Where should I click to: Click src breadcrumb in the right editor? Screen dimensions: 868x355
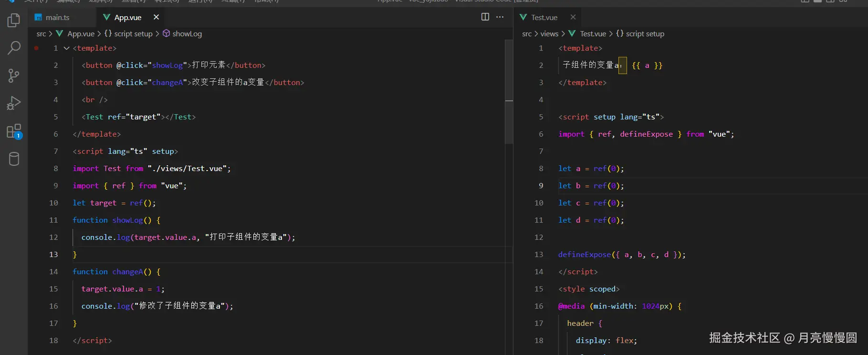pyautogui.click(x=527, y=34)
